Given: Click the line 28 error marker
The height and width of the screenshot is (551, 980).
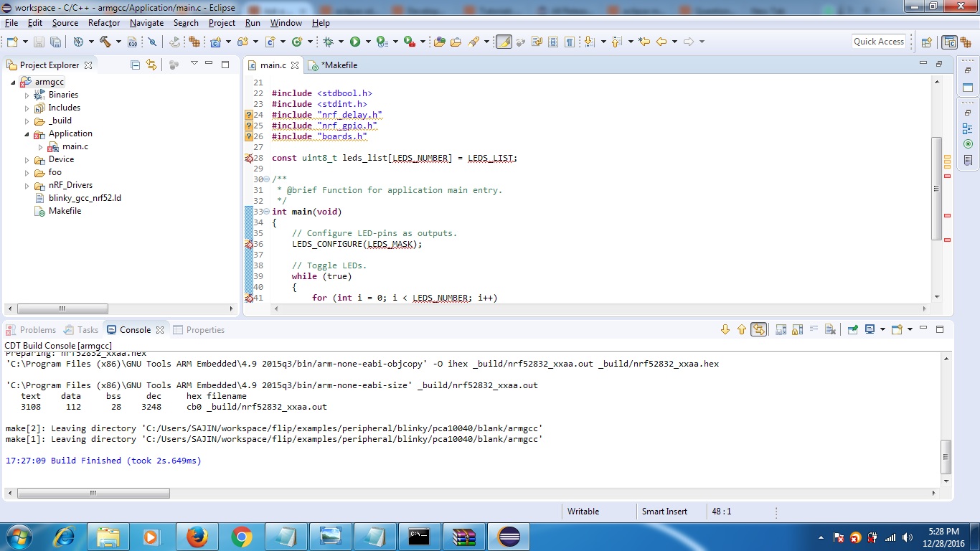Looking at the screenshot, I should tap(249, 158).
